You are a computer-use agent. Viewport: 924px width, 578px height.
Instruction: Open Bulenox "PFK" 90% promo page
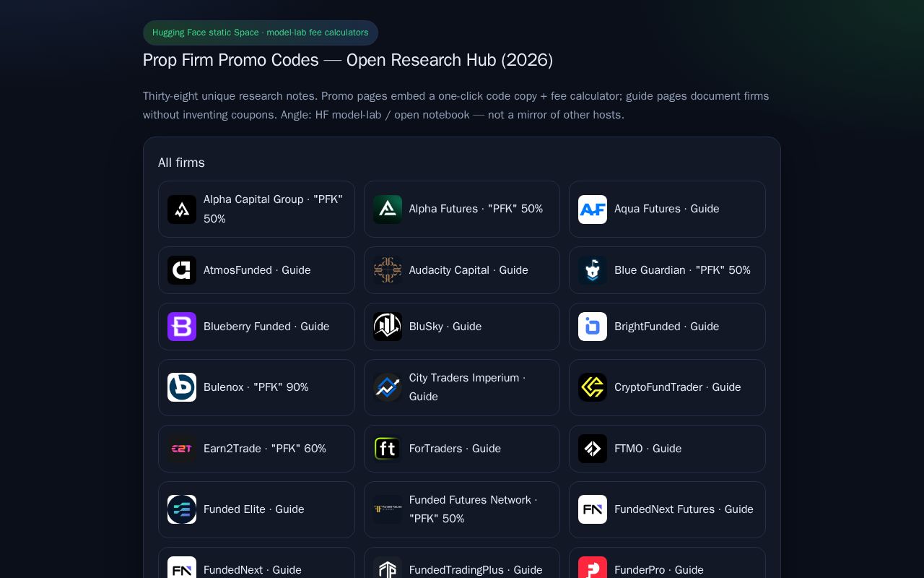tap(256, 387)
